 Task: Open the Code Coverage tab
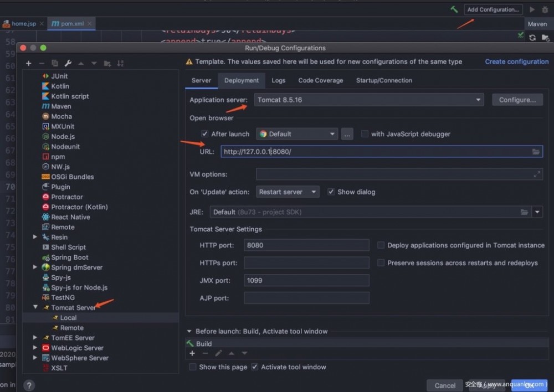(x=320, y=80)
